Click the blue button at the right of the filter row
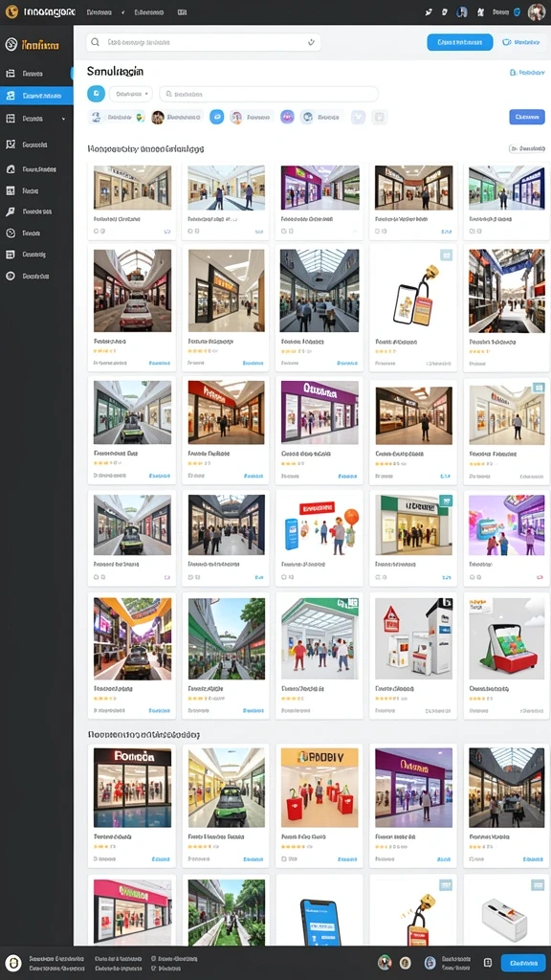The image size is (551, 980). [527, 117]
